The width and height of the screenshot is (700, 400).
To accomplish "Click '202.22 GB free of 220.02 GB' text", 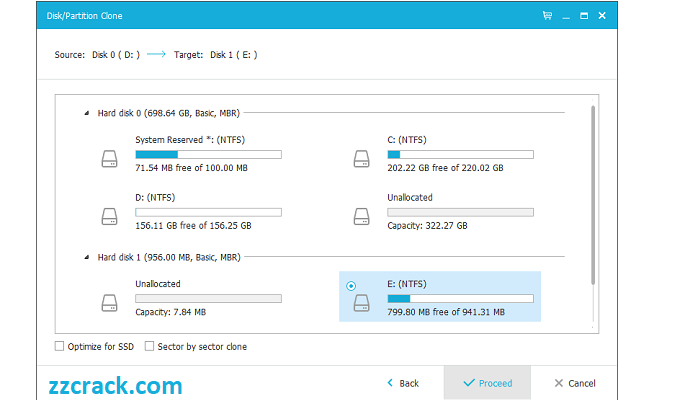I will [x=446, y=168].
